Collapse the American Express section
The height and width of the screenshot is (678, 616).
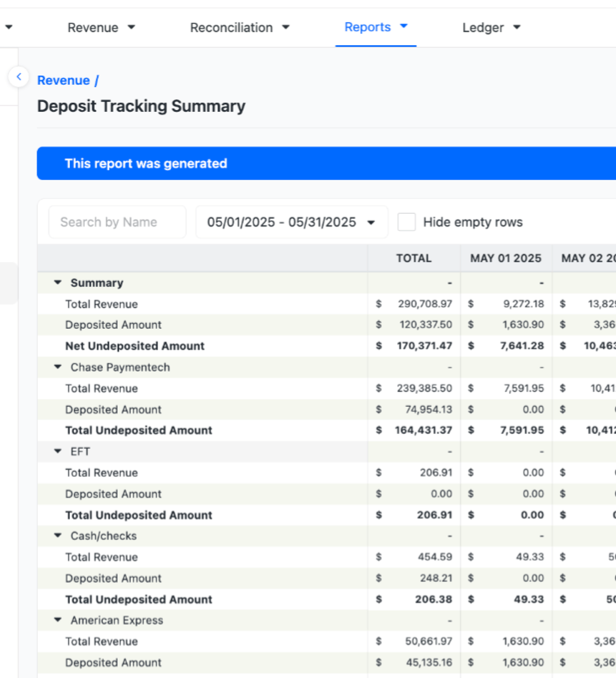click(x=58, y=620)
